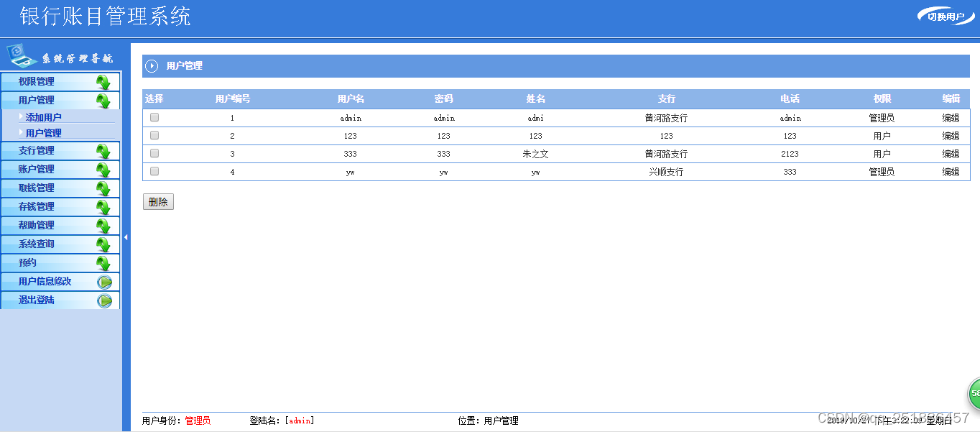Click 管理员 permission in yw row
Screen dimensions: 980x432
coord(882,172)
